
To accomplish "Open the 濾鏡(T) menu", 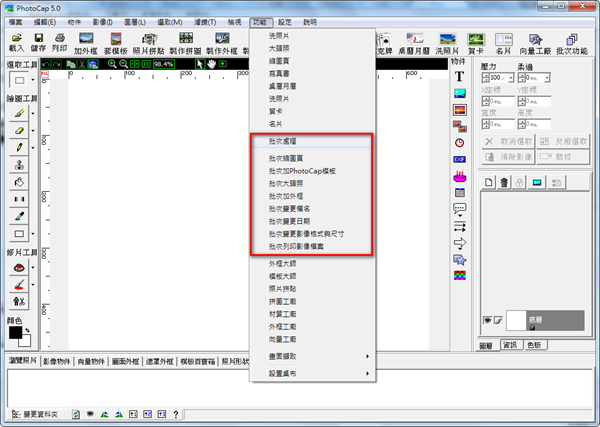I will (x=205, y=22).
